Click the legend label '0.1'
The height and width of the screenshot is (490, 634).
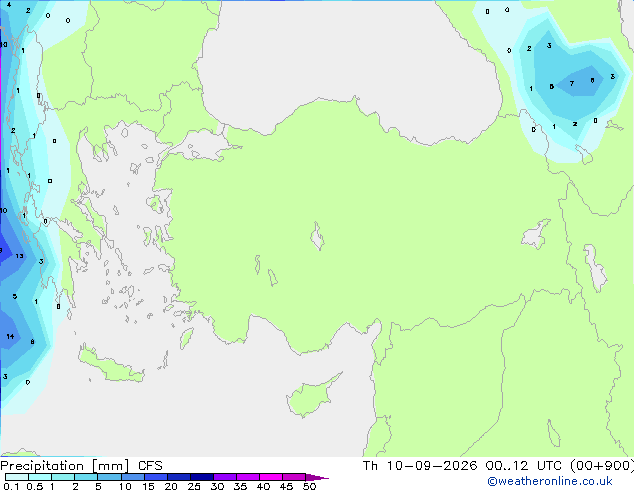[x=11, y=486]
